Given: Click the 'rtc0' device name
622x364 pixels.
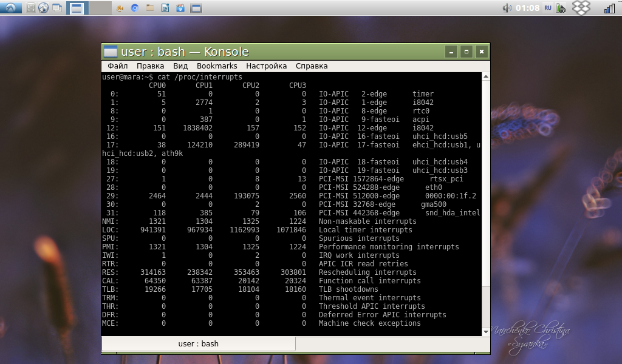Looking at the screenshot, I should click(x=421, y=111).
